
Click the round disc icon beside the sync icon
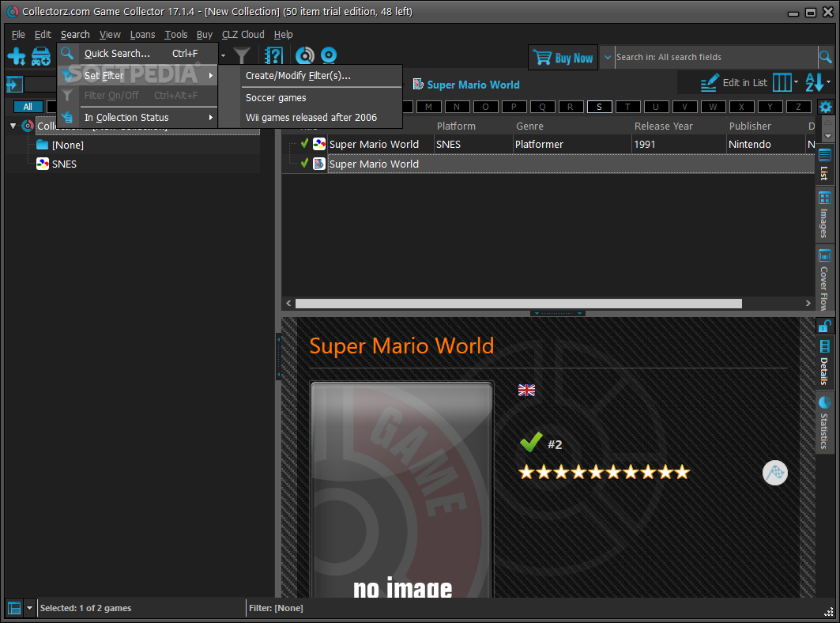click(x=329, y=55)
